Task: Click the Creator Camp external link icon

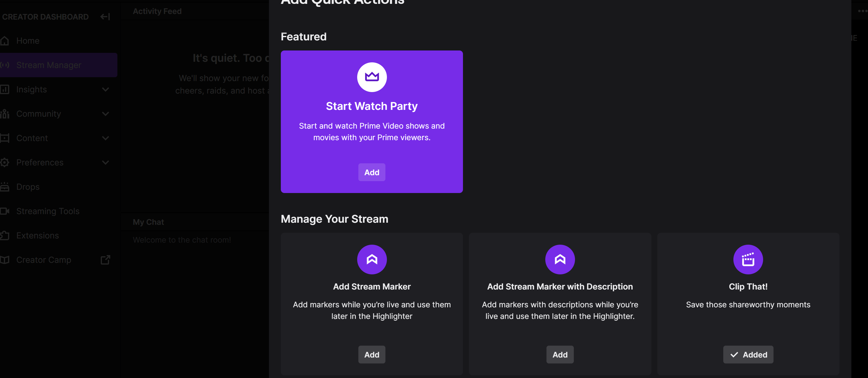Action: tap(106, 260)
